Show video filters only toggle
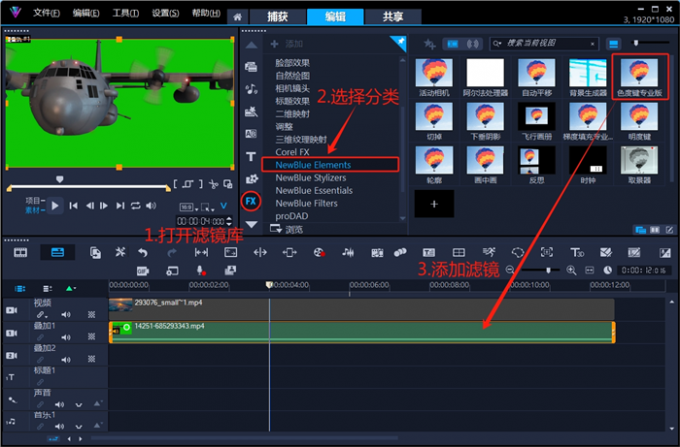The width and height of the screenshot is (680, 447). coord(452,43)
